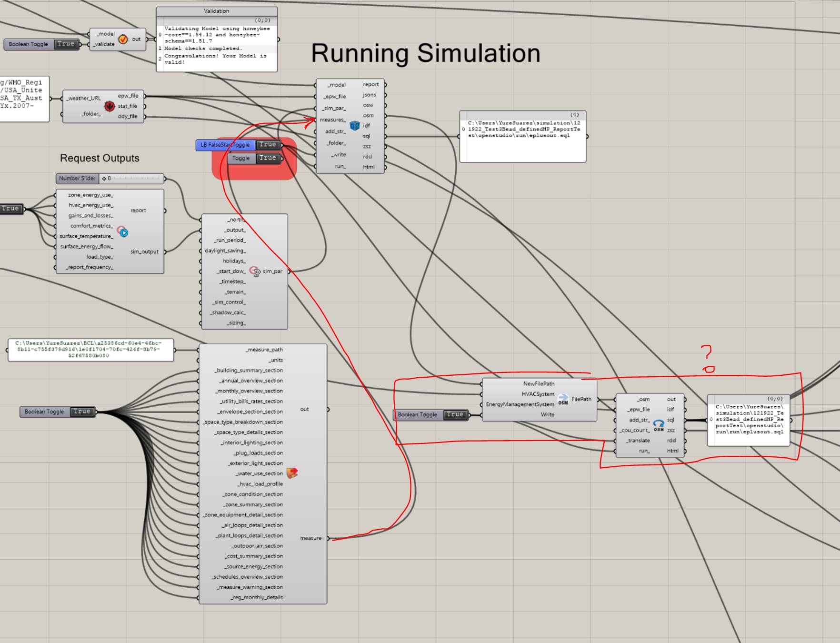Viewport: 840px width, 643px height.
Task: Click the Validate Model checkmark icon
Action: 123,39
